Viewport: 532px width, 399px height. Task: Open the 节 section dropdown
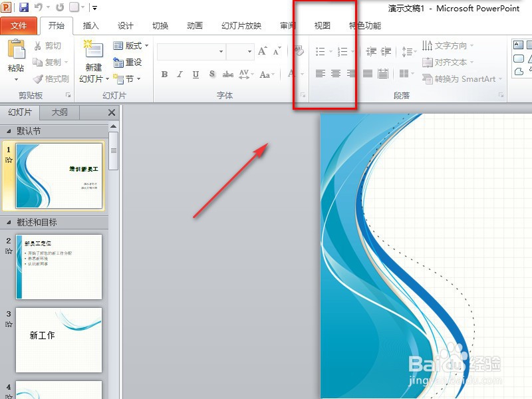pos(127,78)
